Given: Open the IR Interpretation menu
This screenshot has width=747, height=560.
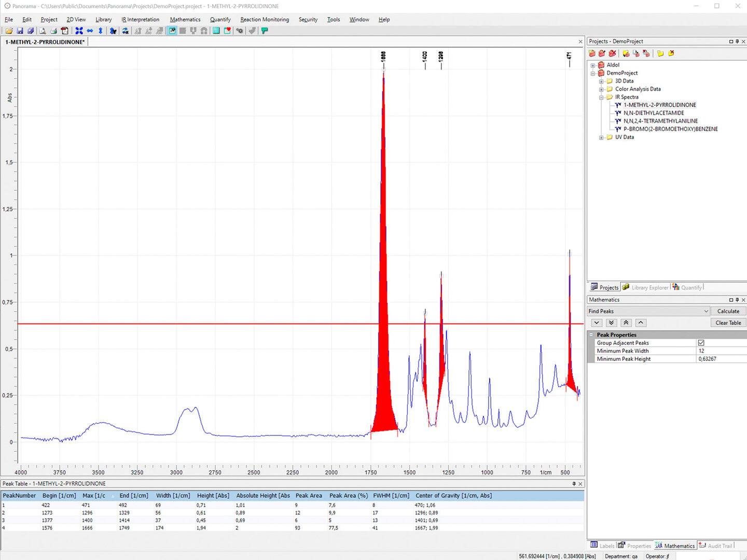Looking at the screenshot, I should pyautogui.click(x=140, y=20).
